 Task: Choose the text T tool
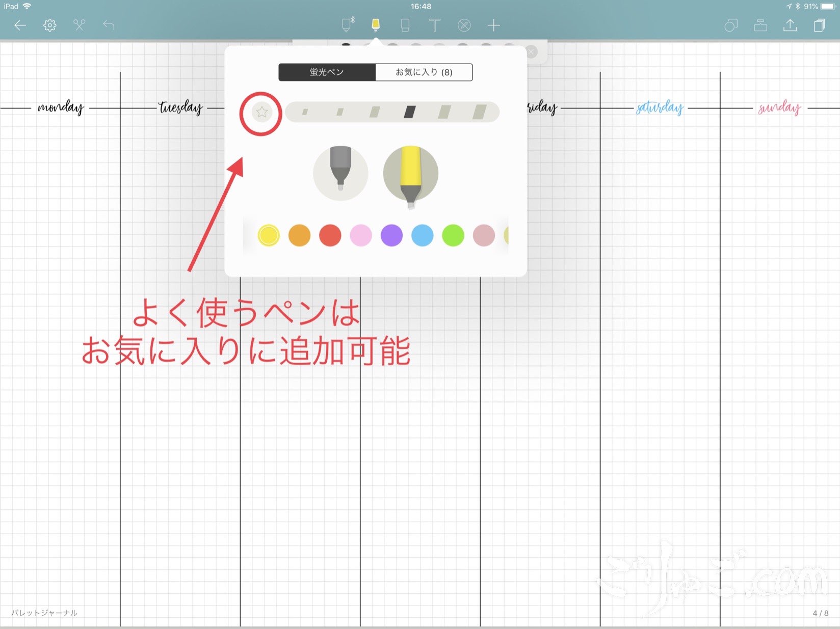(x=434, y=25)
